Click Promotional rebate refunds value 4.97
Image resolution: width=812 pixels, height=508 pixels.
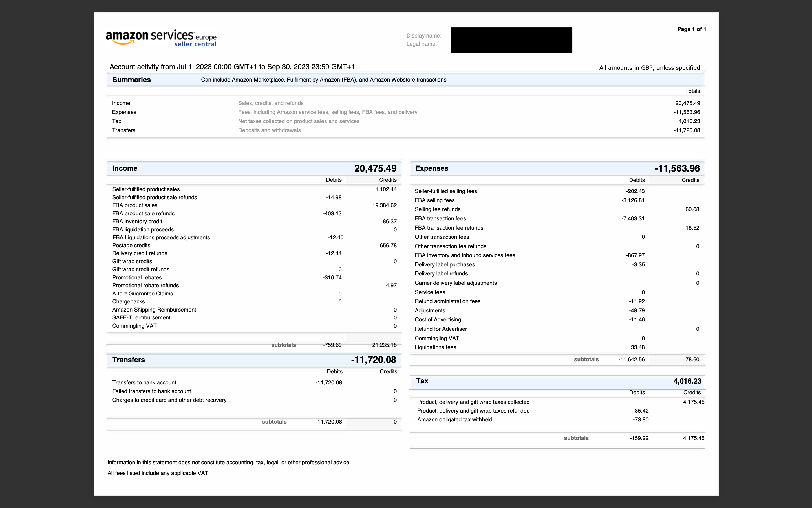(391, 285)
